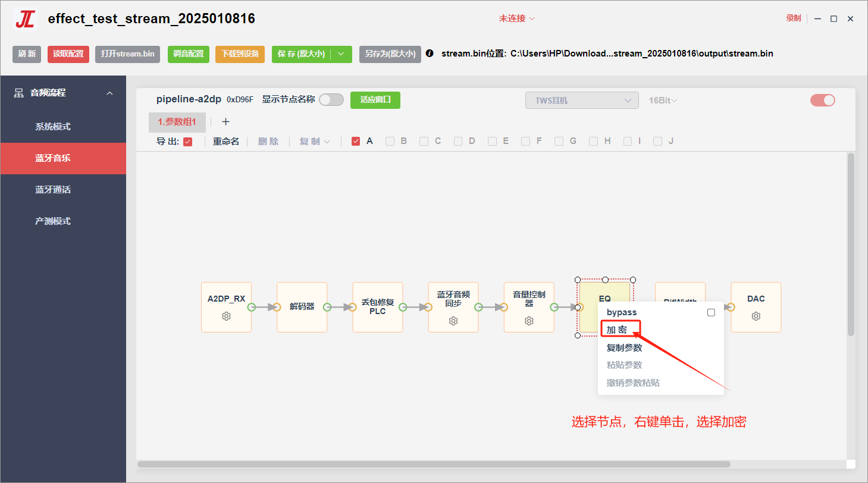
Task: Check the E group checkbox
Action: [492, 142]
